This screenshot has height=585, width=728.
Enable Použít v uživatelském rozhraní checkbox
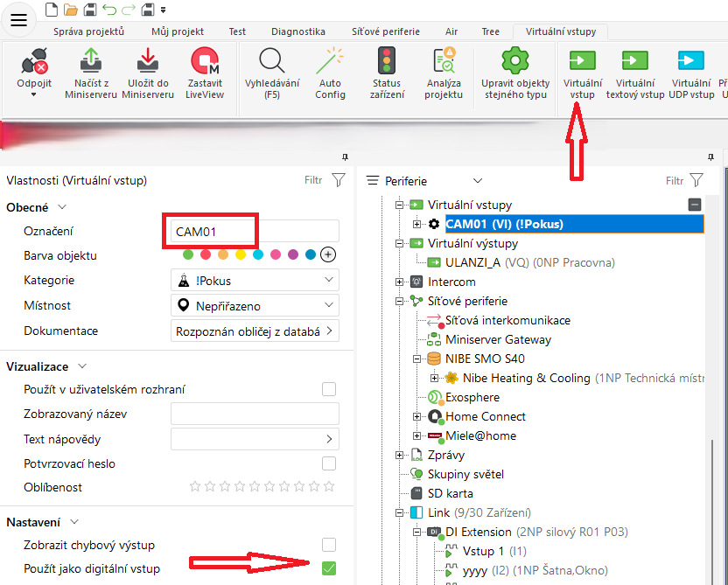[x=329, y=389]
